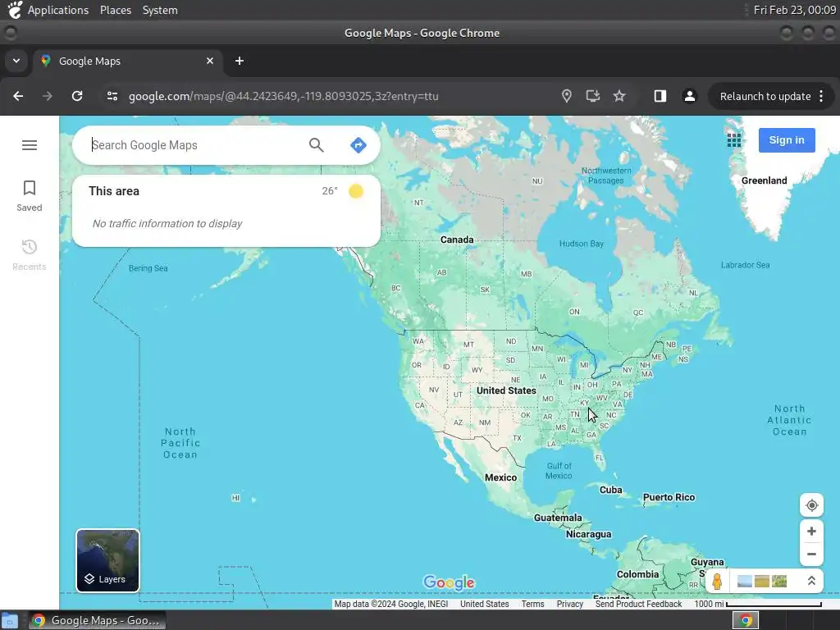Screen dimensions: 840x630
Task: Click the United States footer link
Action: 484,604
